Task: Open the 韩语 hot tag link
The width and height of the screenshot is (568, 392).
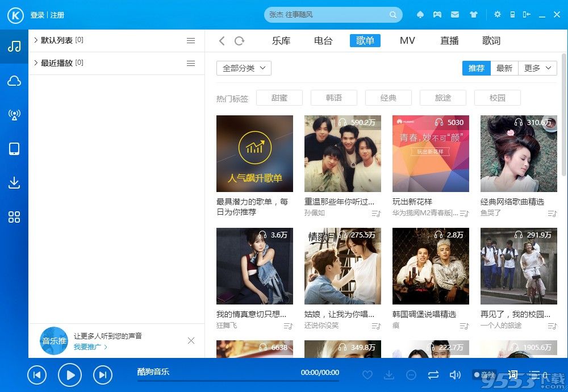Action: click(x=333, y=98)
